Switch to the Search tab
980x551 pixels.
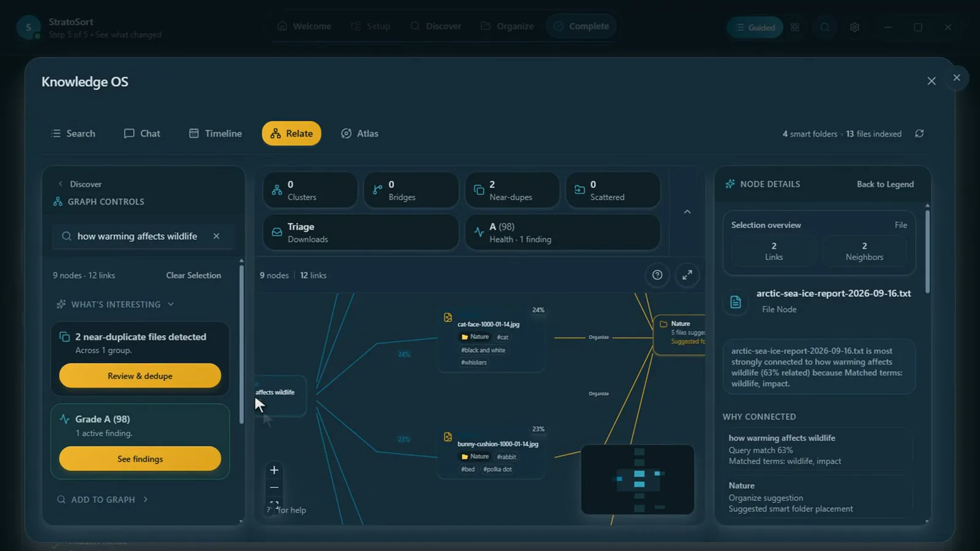[x=73, y=133]
